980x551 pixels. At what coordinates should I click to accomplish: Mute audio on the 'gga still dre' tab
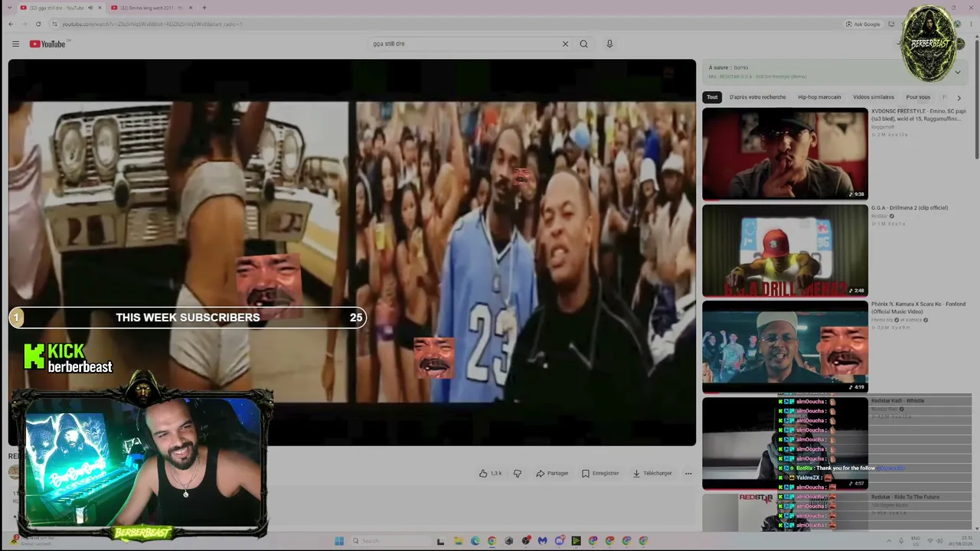click(90, 8)
